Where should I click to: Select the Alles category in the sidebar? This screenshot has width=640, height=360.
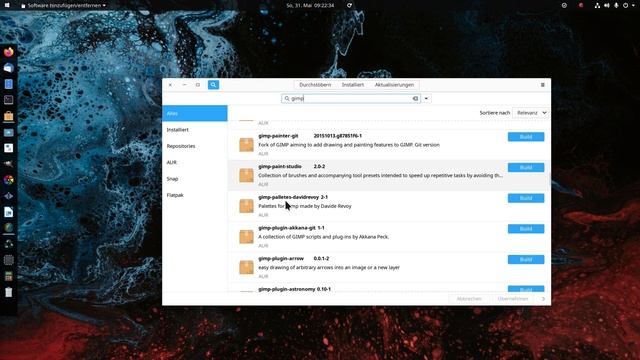click(195, 113)
